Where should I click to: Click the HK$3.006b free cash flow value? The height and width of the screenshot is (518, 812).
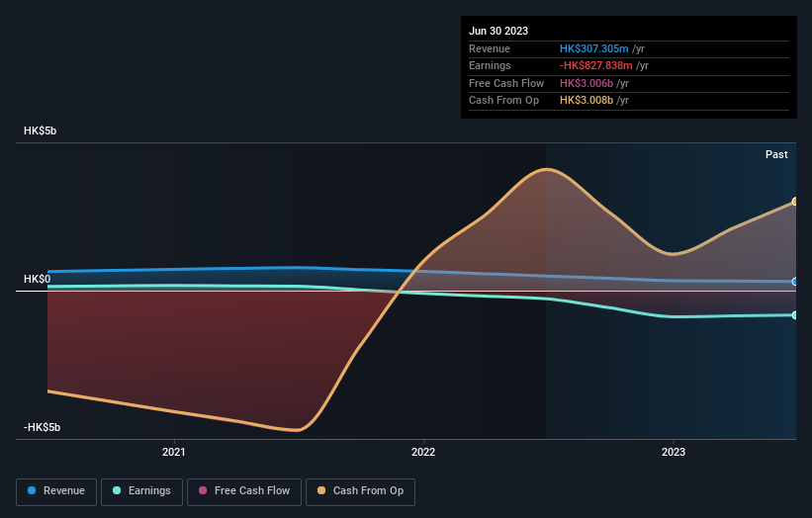pos(586,83)
